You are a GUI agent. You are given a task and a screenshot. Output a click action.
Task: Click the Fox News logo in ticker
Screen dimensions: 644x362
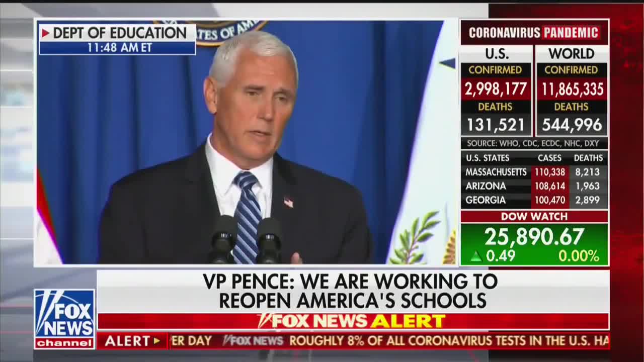(x=254, y=341)
